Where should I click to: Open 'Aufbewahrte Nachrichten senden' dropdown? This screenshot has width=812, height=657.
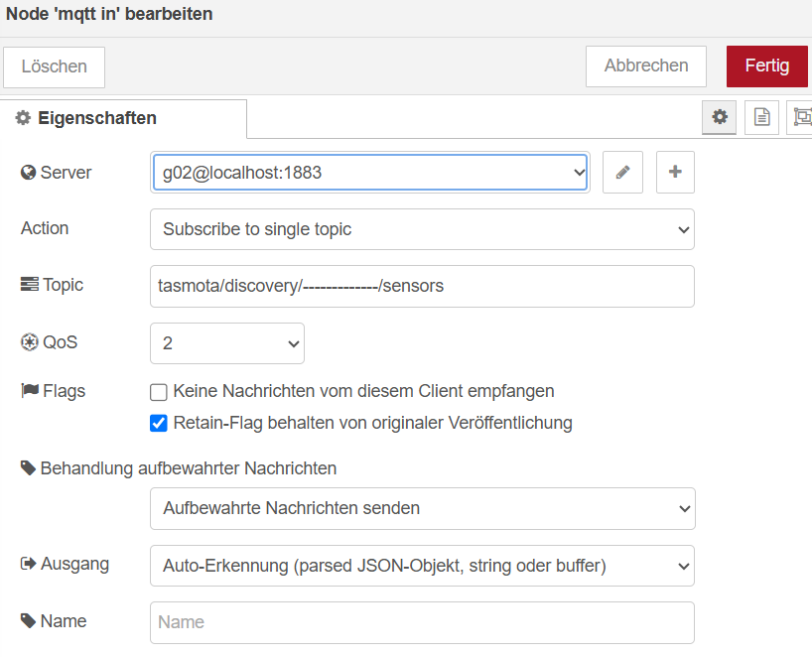pyautogui.click(x=423, y=508)
